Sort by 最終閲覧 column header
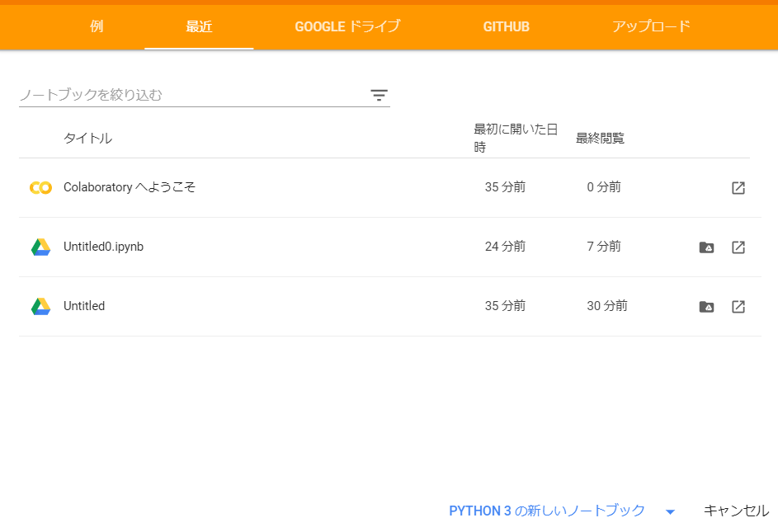 [x=600, y=138]
